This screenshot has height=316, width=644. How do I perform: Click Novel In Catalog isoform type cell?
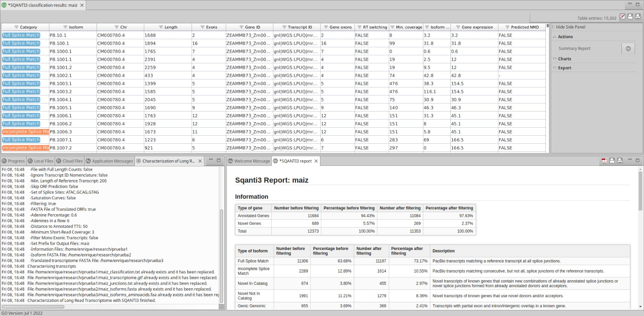pos(254,283)
